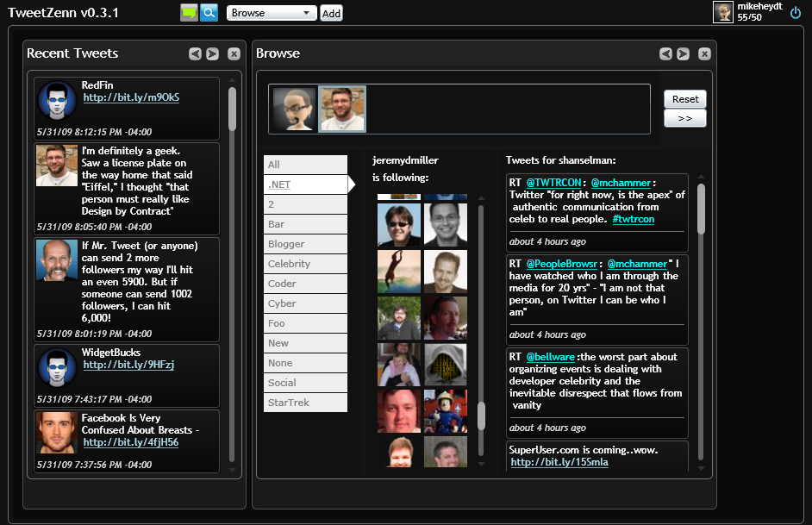
Task: Click down arrow of shanselman tweets scrollbar
Action: click(701, 468)
